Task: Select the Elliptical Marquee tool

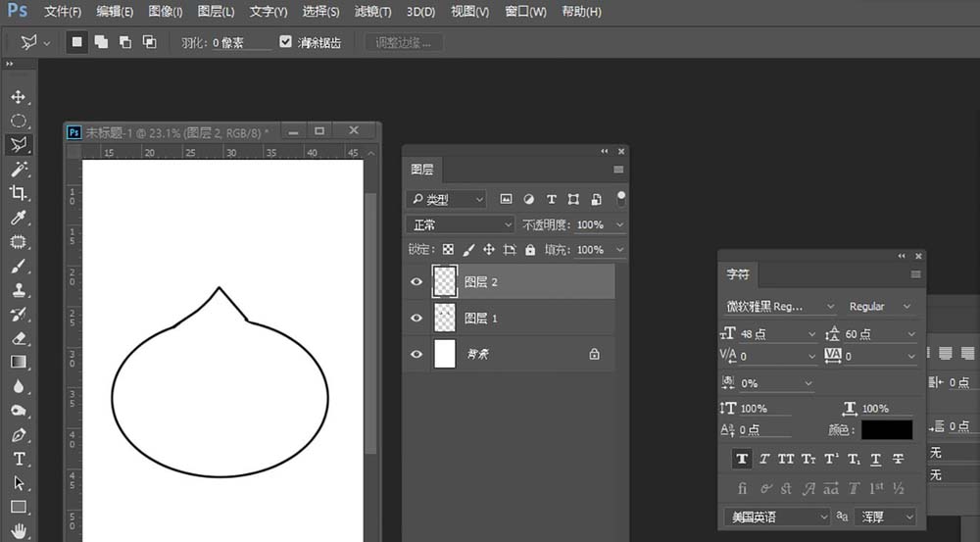Action: pyautogui.click(x=19, y=121)
